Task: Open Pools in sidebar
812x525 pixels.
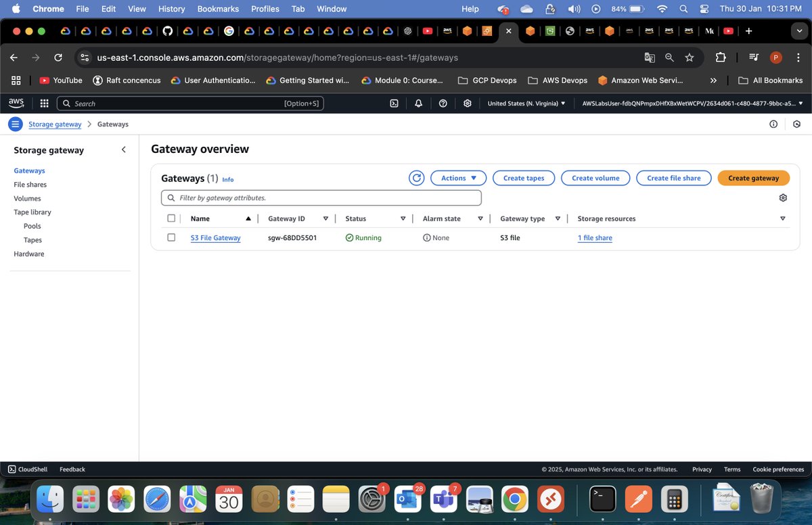Action: pos(32,226)
